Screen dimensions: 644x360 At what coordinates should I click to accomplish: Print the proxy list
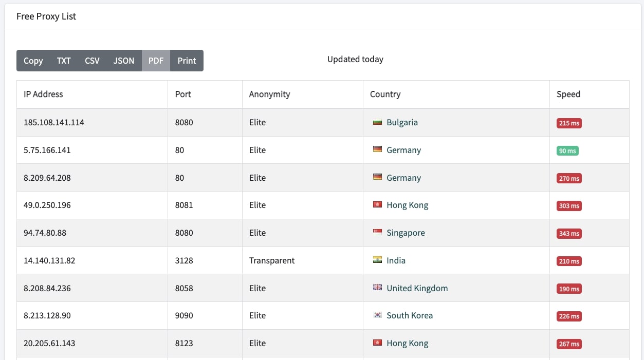pos(187,61)
